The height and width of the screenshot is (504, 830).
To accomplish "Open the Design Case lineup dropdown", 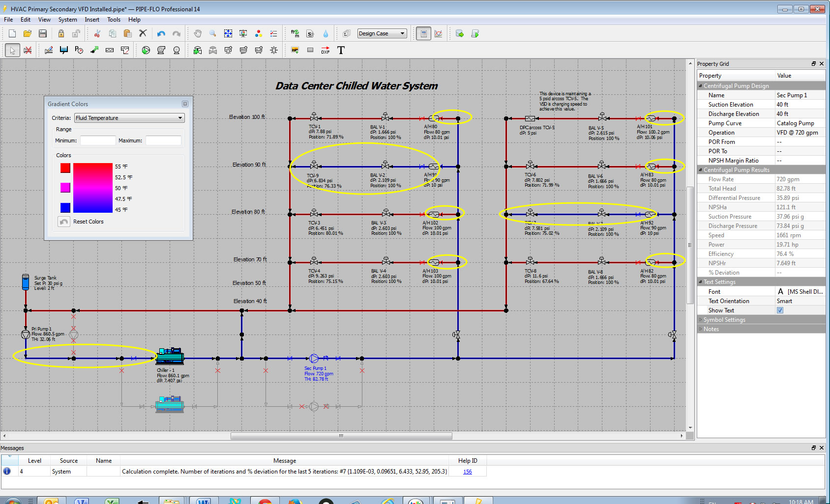I will click(382, 33).
